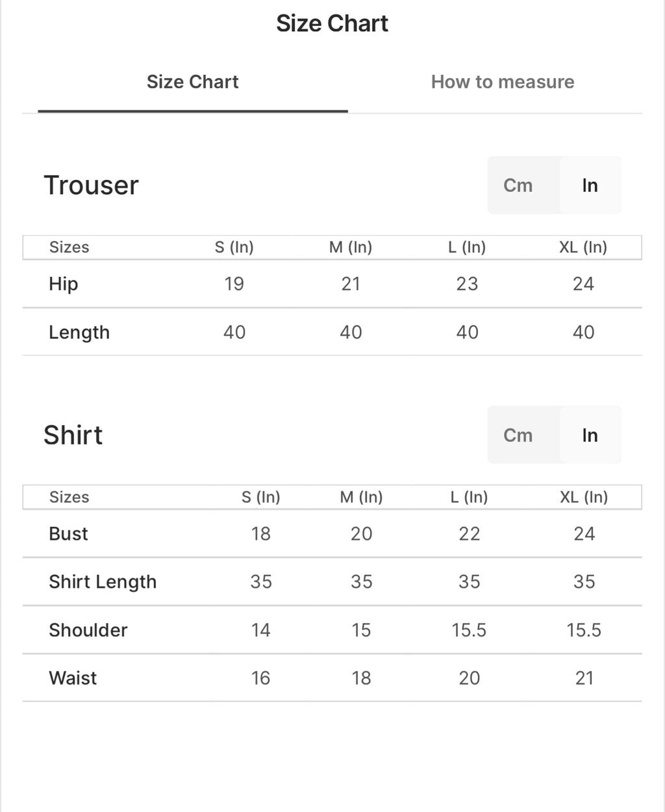Select the Trouser Length row label

coord(79,332)
